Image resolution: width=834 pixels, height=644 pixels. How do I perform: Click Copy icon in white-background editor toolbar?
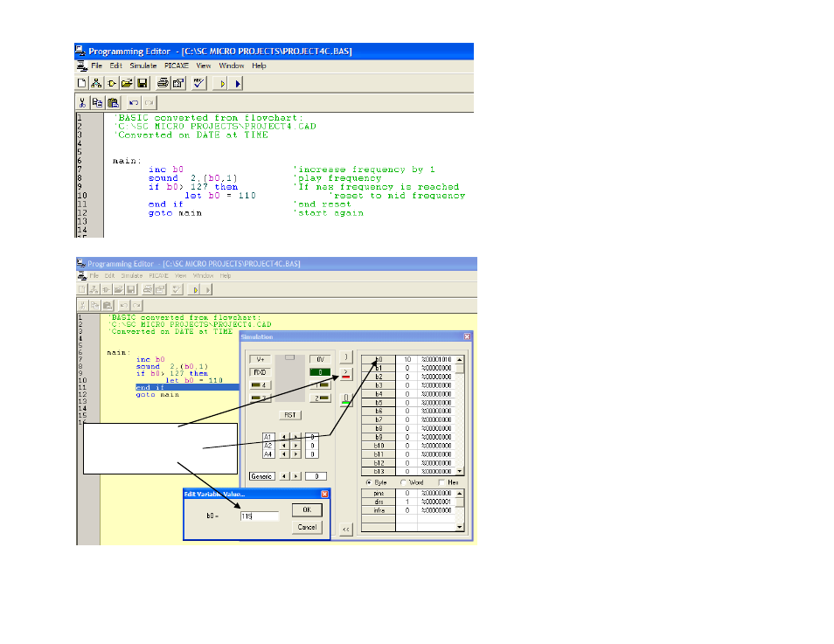(x=97, y=102)
